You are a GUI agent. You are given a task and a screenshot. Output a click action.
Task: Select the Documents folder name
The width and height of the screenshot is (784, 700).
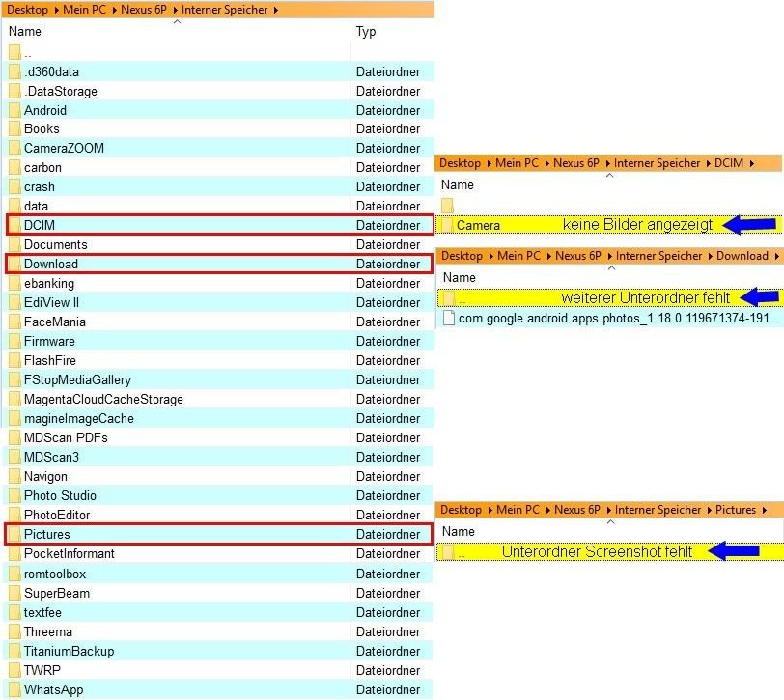click(x=55, y=244)
